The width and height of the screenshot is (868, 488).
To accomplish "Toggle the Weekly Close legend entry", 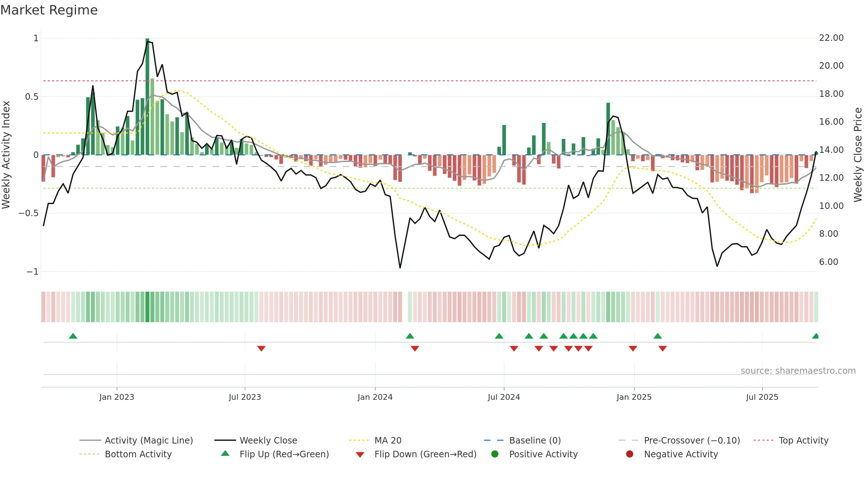I will tap(256, 440).
